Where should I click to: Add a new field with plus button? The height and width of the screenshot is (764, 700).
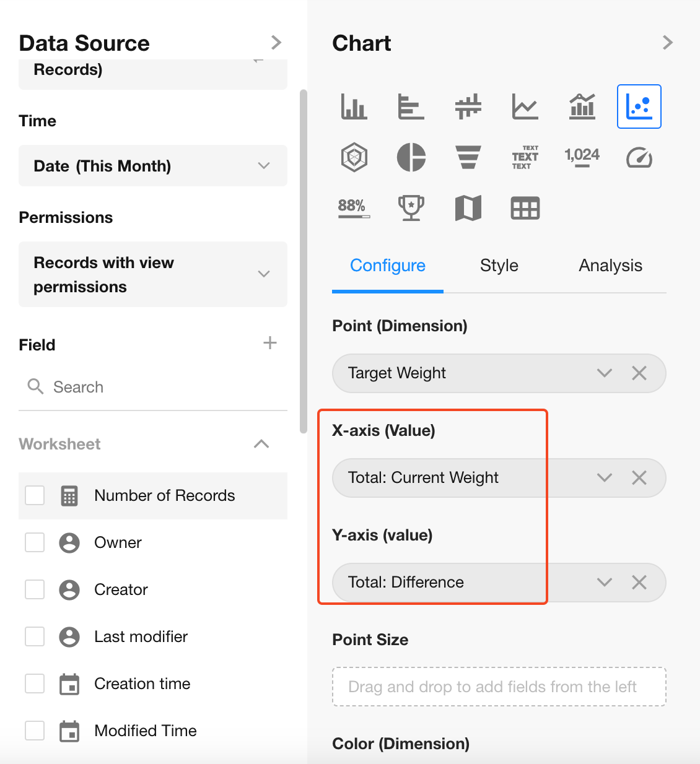pyautogui.click(x=270, y=343)
